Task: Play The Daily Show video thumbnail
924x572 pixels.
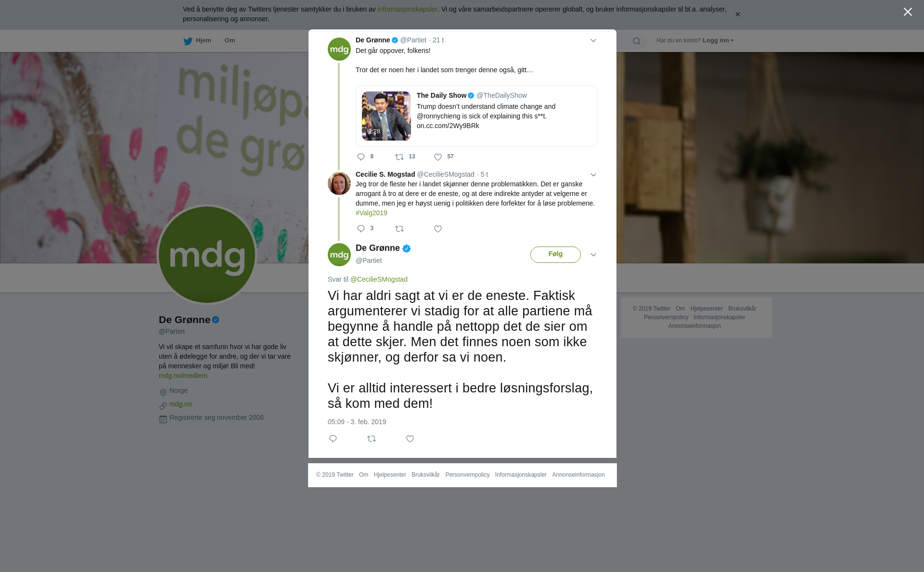Action: click(386, 116)
